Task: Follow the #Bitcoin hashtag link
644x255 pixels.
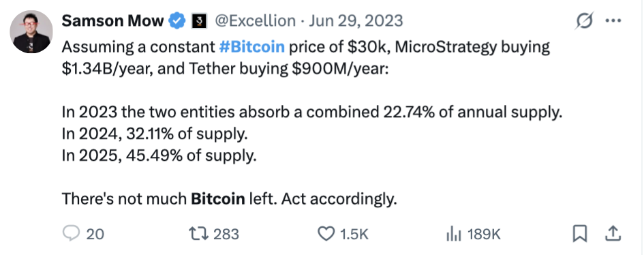Action: point(251,47)
